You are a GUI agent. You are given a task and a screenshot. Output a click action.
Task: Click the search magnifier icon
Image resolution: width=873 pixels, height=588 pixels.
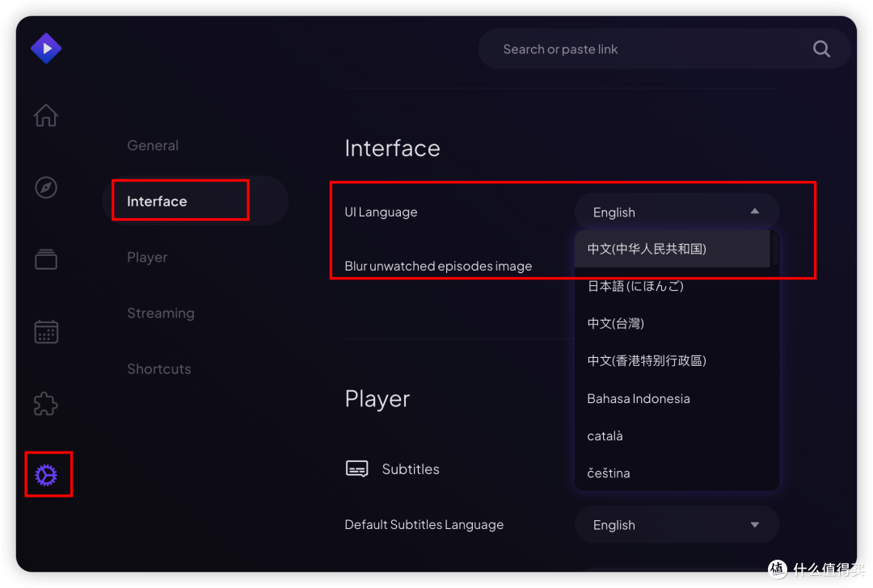[821, 49]
